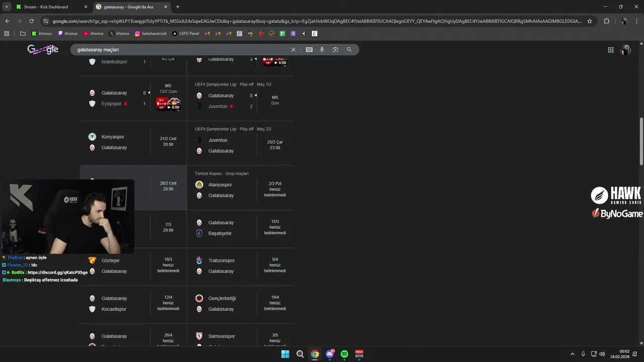Open the Twitch khonus bookmark

[x=68, y=34]
